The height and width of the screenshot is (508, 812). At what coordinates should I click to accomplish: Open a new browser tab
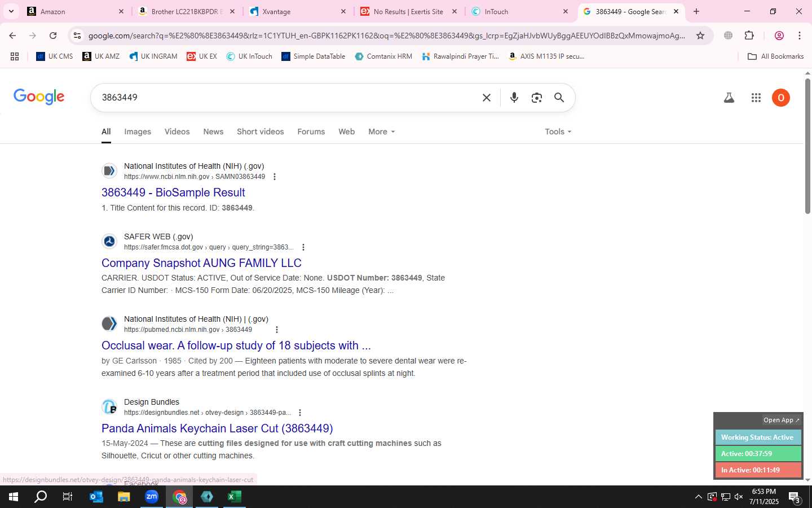696,11
